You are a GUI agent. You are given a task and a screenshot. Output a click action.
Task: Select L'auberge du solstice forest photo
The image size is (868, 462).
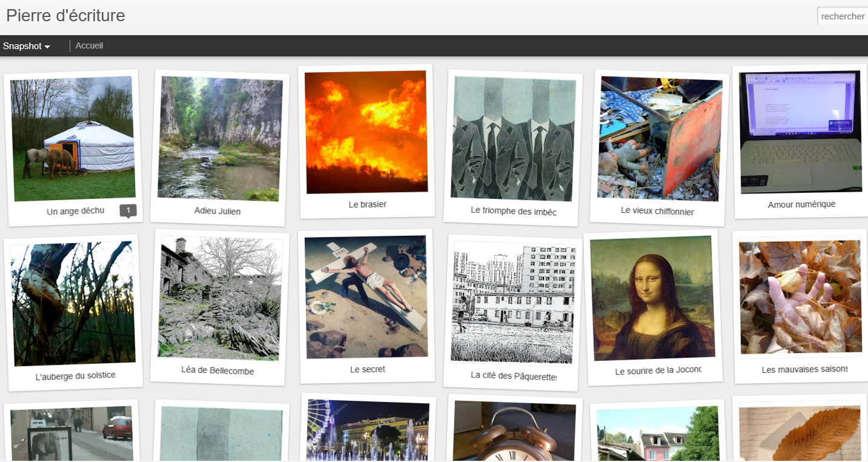click(x=73, y=303)
